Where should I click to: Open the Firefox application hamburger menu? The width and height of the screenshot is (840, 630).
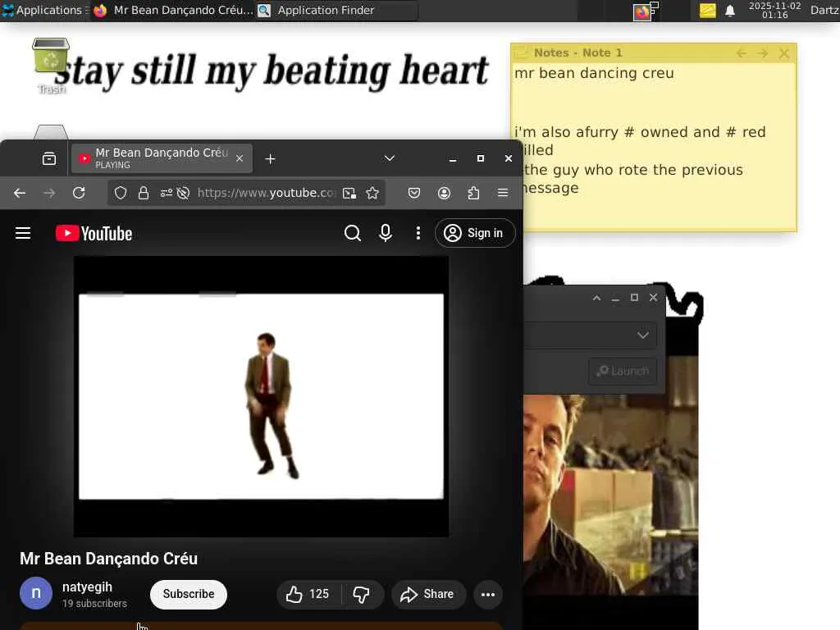(x=503, y=193)
